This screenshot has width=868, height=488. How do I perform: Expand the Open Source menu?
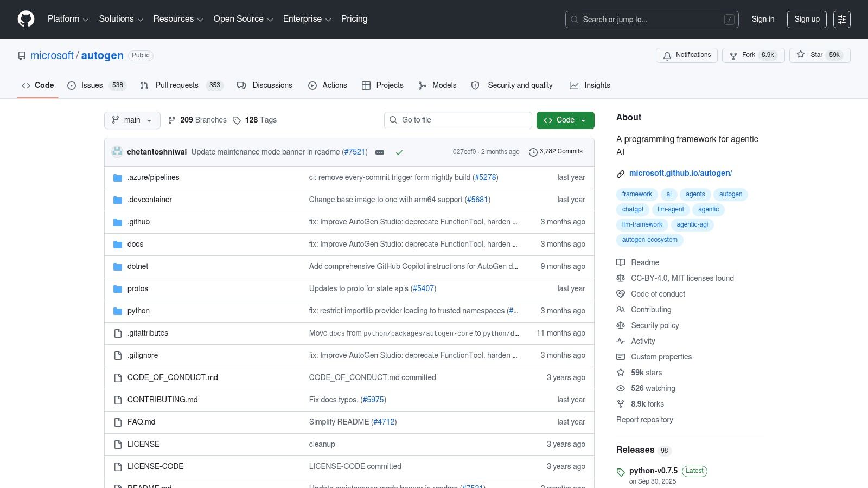pos(243,19)
